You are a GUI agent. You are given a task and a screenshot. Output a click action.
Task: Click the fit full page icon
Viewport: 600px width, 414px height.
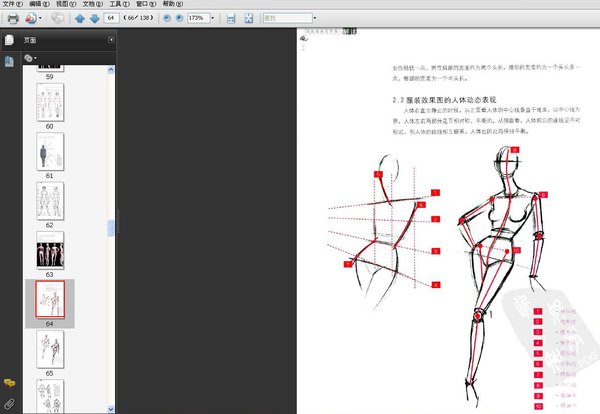coord(249,18)
